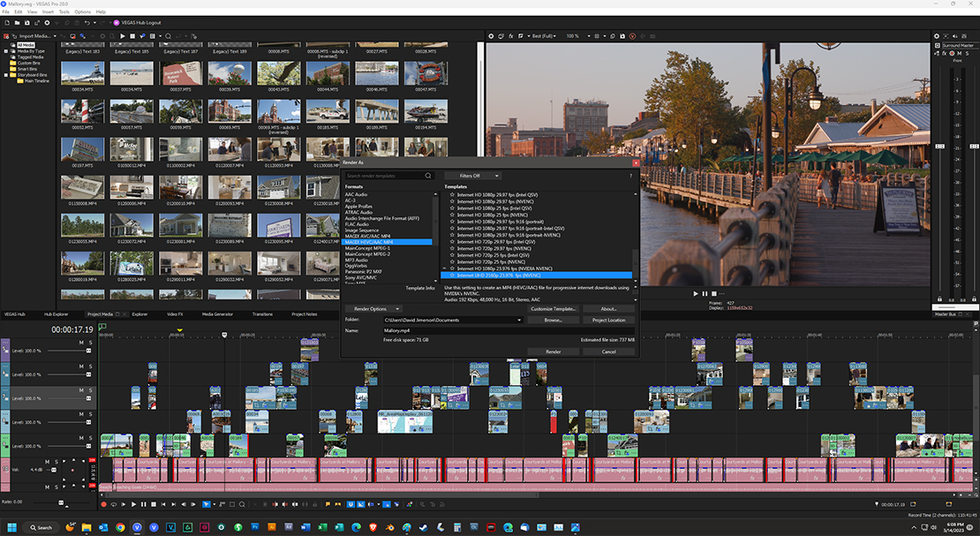Screen dimensions: 980x536
Task: Open the Folder path dropdown
Action: (x=519, y=321)
